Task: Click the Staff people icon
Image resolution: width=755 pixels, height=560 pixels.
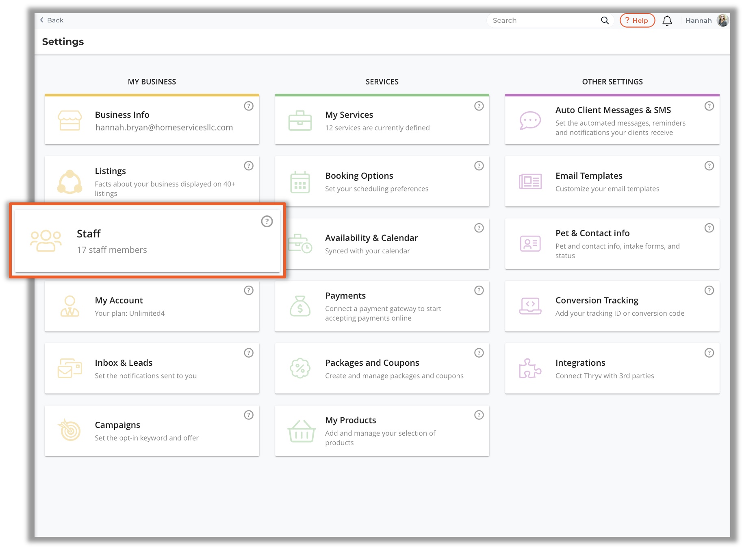Action: point(46,241)
